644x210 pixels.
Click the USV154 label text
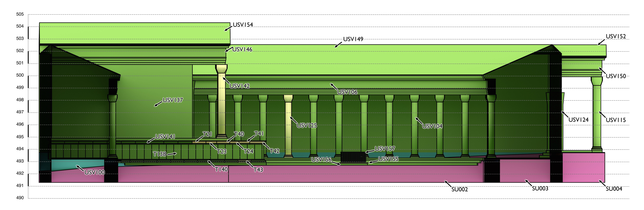pos(243,25)
